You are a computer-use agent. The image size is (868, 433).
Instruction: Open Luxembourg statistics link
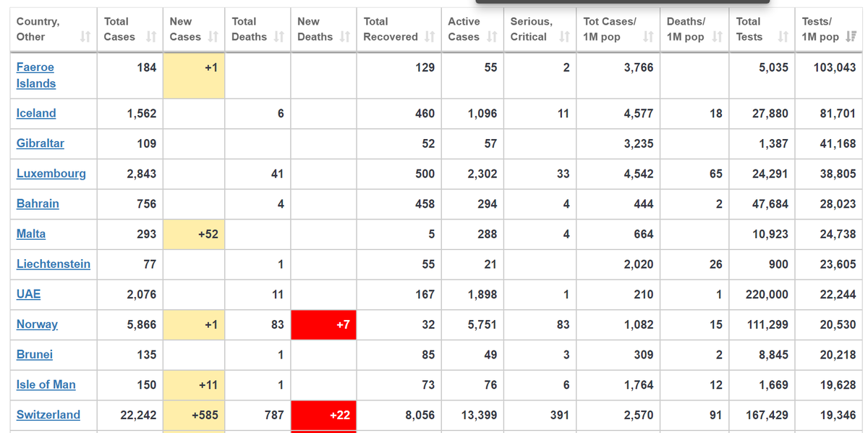51,174
